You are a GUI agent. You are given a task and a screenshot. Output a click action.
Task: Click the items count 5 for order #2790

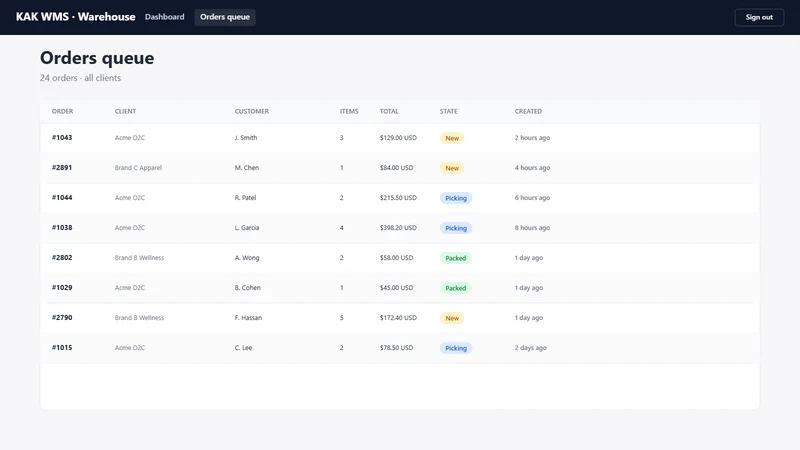pos(342,318)
